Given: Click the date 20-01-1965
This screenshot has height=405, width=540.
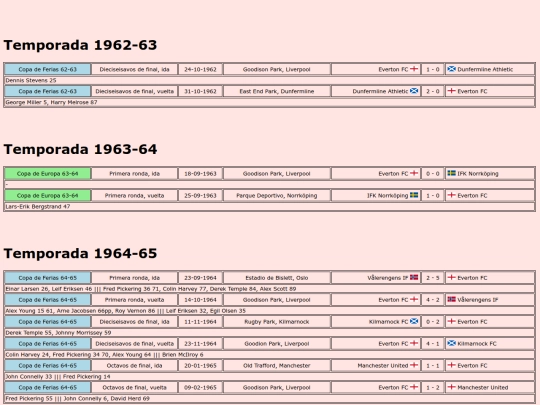Looking at the screenshot, I should coord(200,365).
